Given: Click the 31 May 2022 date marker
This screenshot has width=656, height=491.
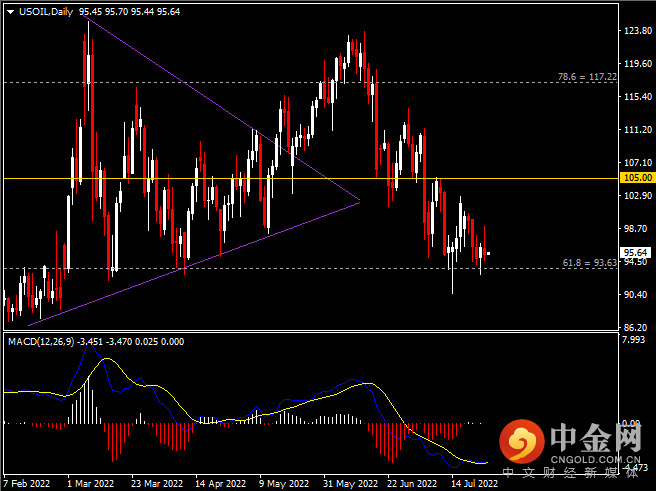Looking at the screenshot, I should pyautogui.click(x=351, y=483).
